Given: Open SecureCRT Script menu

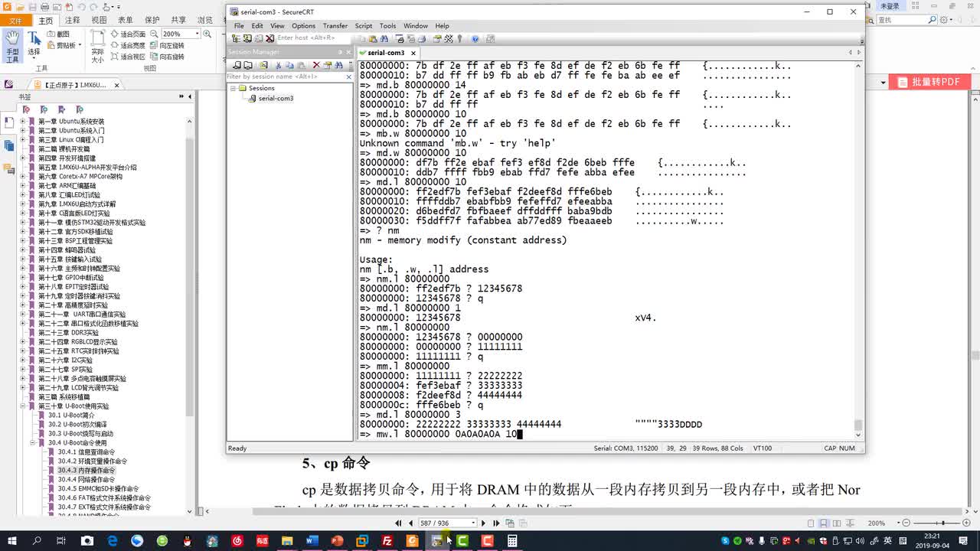Looking at the screenshot, I should tap(364, 26).
